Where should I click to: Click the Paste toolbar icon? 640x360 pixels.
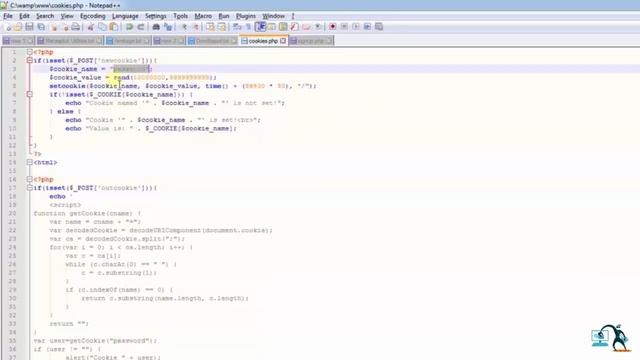click(x=114, y=27)
